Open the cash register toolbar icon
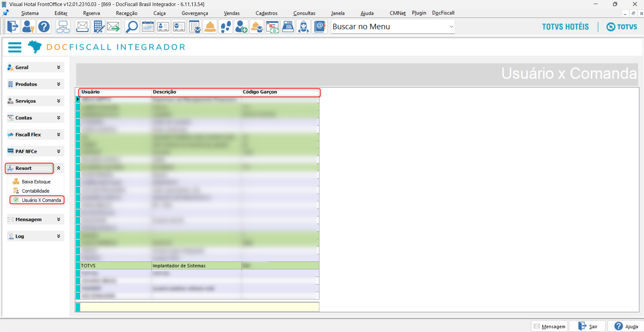The height and width of the screenshot is (332, 644). click(288, 27)
